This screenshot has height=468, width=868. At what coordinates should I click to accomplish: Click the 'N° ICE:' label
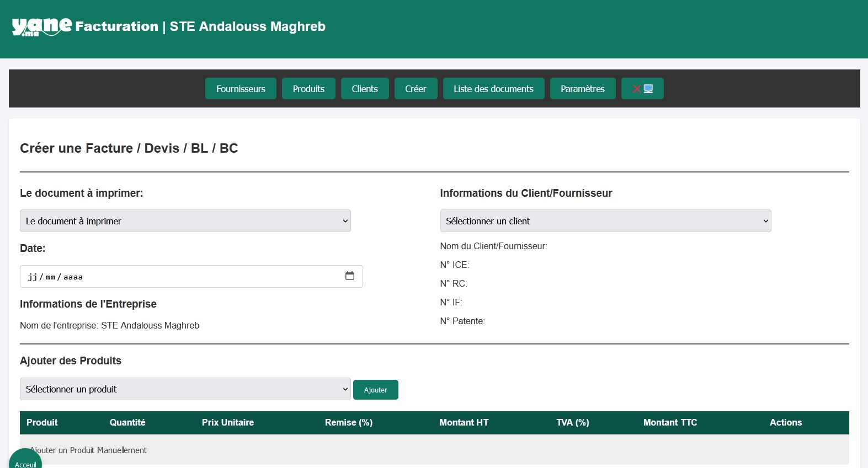[455, 265]
